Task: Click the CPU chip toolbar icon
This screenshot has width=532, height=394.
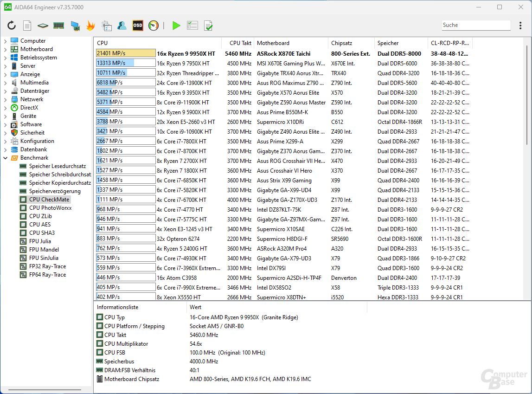Action: coord(43,26)
